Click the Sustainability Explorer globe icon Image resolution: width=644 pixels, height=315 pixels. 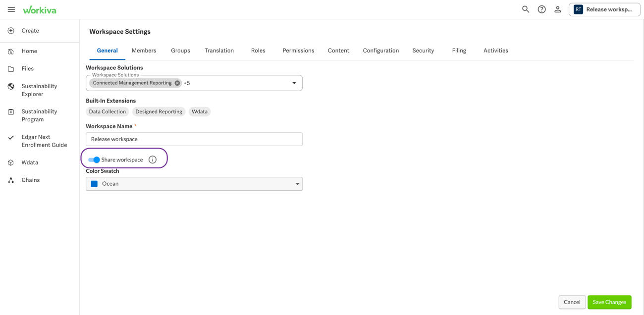(x=11, y=86)
